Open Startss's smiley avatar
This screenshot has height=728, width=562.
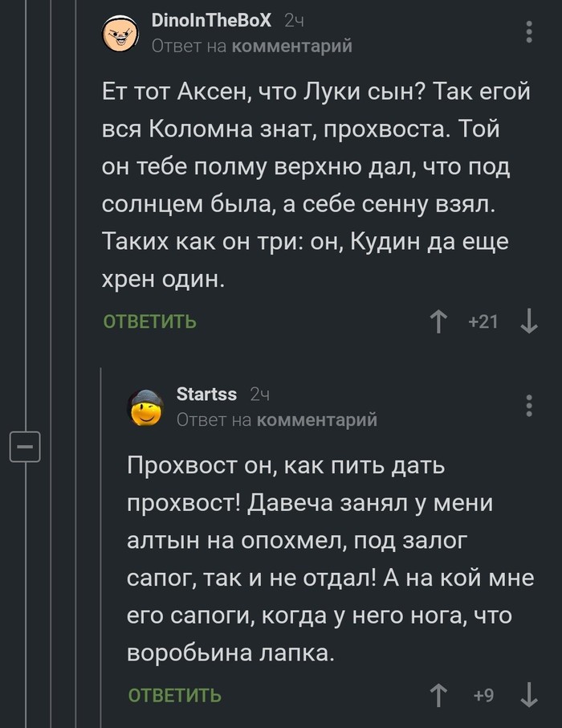146,407
